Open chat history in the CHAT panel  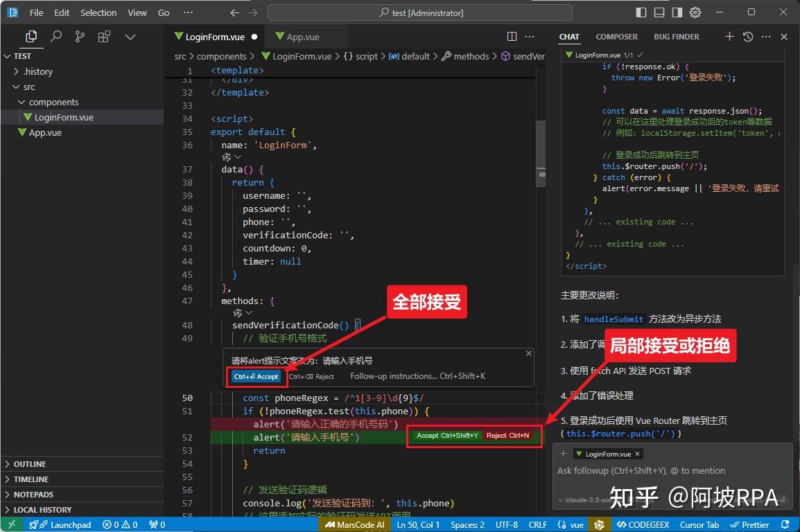click(x=747, y=36)
